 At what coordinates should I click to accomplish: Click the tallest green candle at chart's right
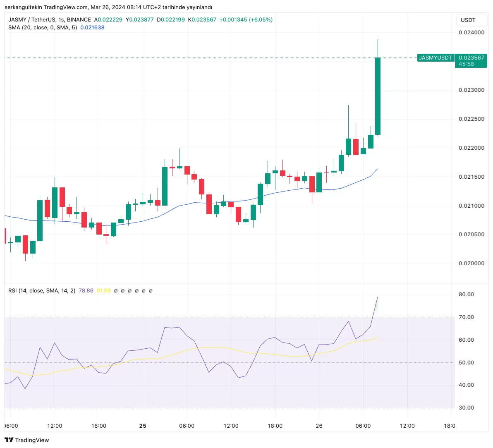coord(378,96)
